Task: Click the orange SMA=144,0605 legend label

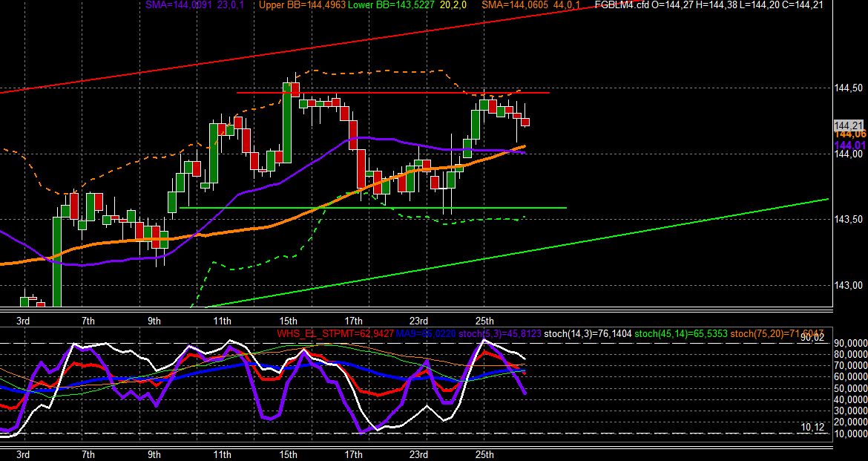Action: coord(515,5)
